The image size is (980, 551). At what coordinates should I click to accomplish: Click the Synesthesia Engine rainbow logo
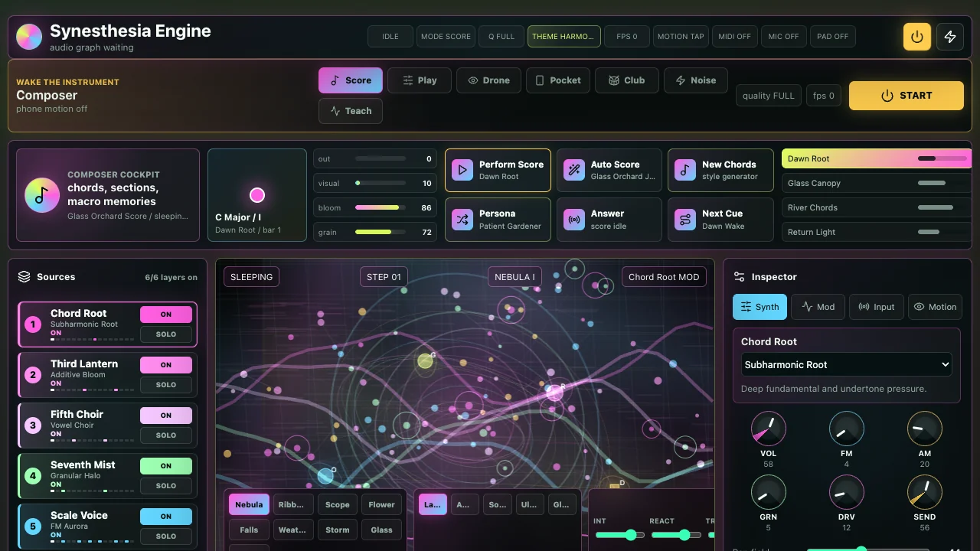pos(29,37)
